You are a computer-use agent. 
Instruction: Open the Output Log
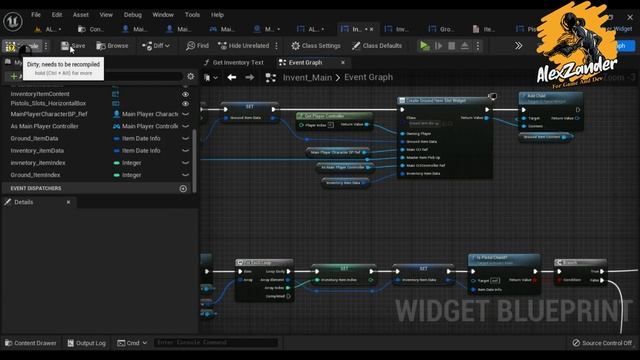click(87, 343)
